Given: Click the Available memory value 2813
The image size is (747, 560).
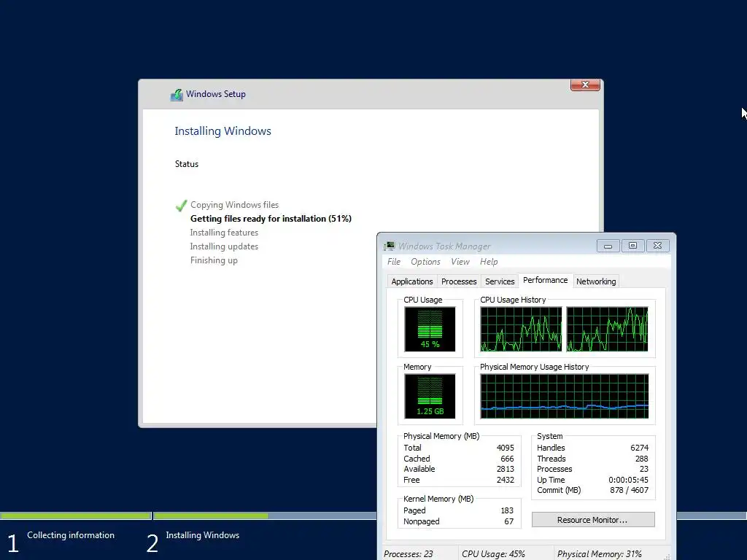Looking at the screenshot, I should (x=505, y=469).
